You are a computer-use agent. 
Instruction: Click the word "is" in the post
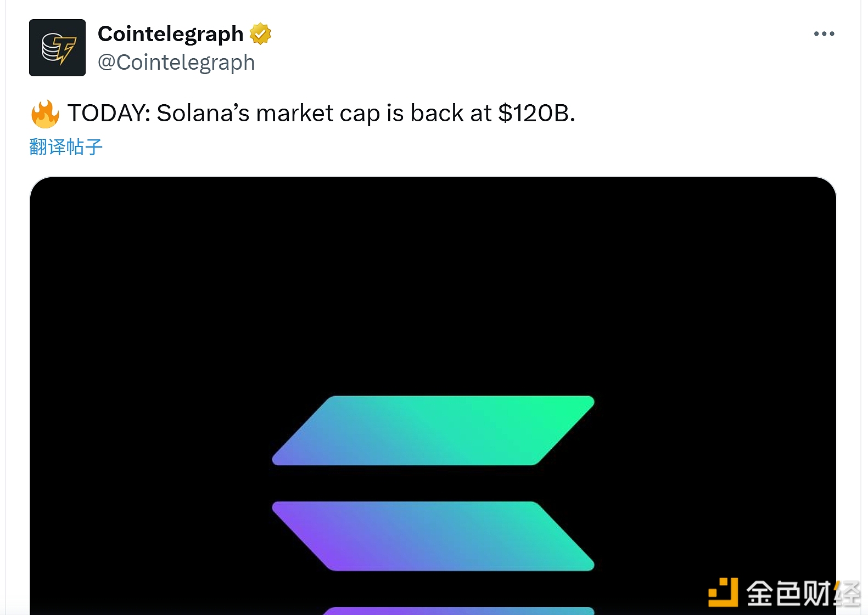[395, 114]
